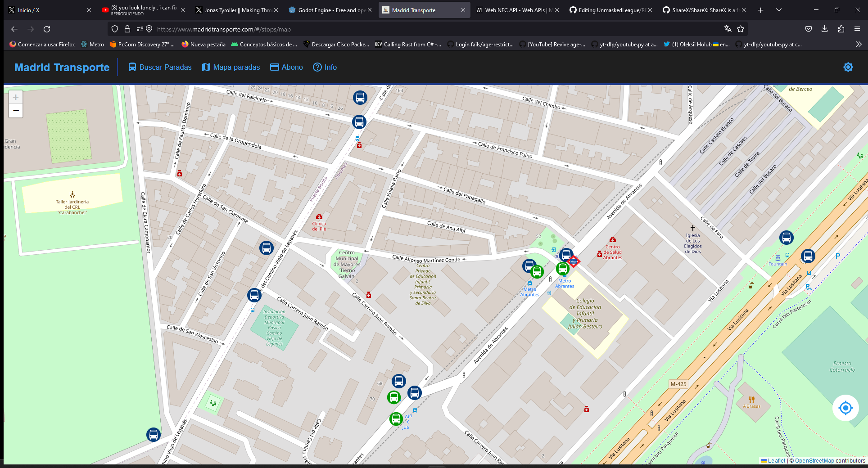The width and height of the screenshot is (868, 468).
Task: Open Firefox application hamburger menu
Action: click(857, 29)
